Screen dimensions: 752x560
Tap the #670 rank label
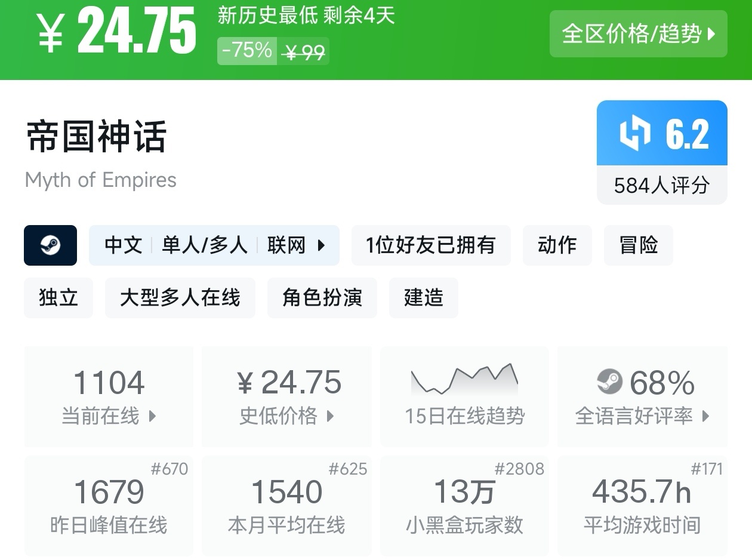tap(169, 469)
